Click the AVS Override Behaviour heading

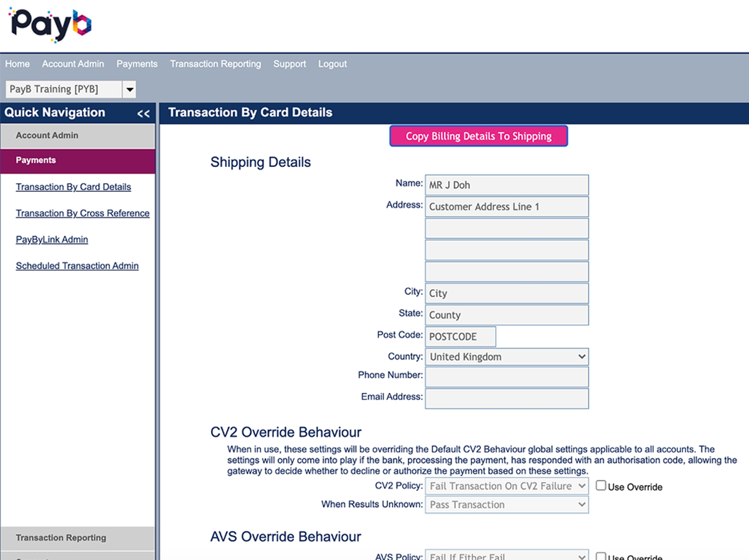coord(285,537)
